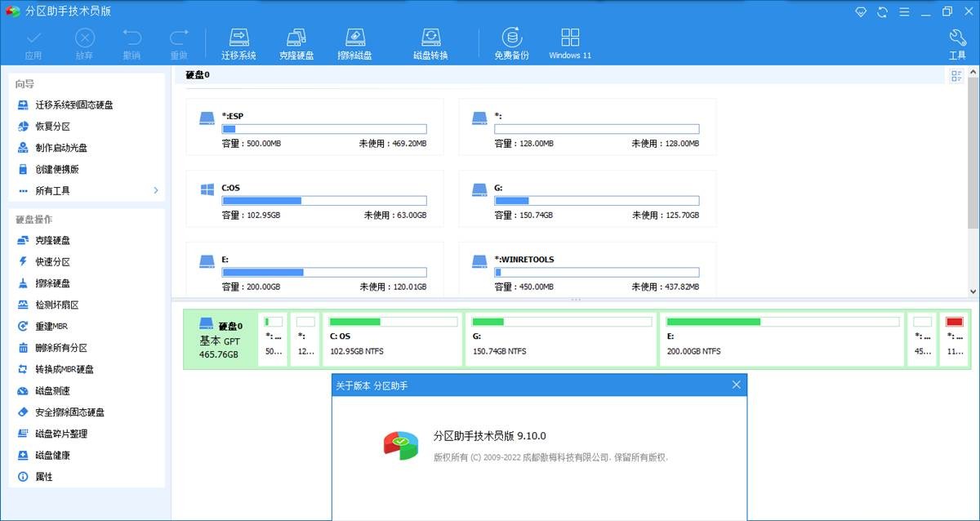Click the refresh icon in title bar
980x521 pixels.
click(x=882, y=11)
